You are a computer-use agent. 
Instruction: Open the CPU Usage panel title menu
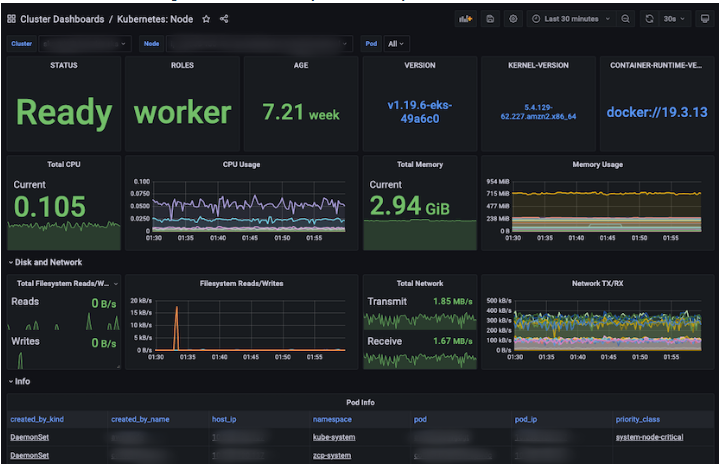pos(241,165)
